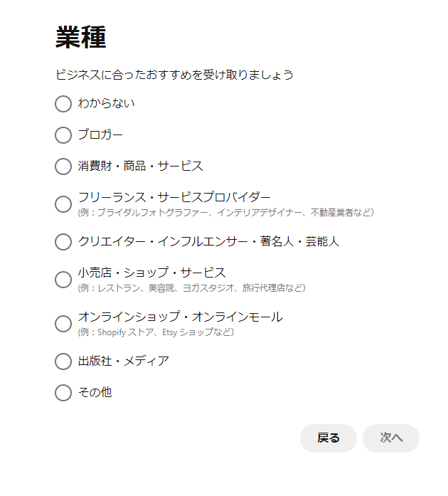Select the その他 radio button

coord(63,393)
